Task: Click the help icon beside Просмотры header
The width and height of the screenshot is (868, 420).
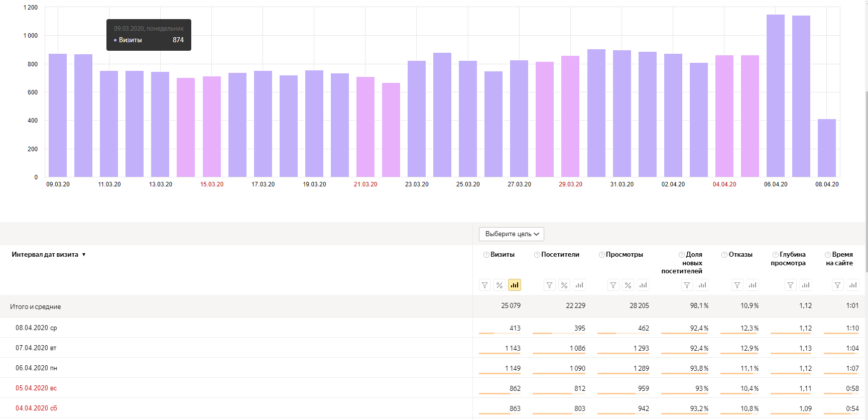Action: tap(601, 255)
